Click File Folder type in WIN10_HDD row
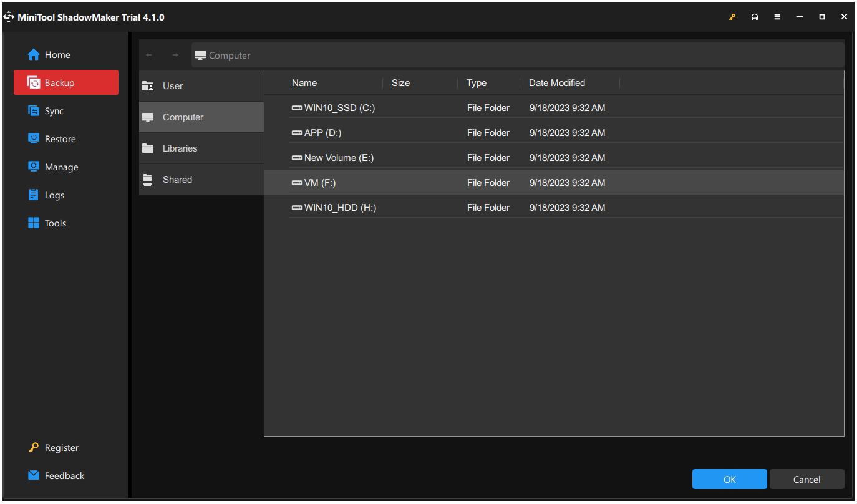 click(488, 208)
